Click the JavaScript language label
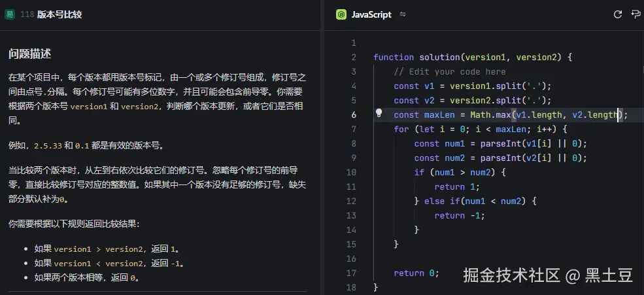Image resolution: width=644 pixels, height=295 pixels. (x=371, y=15)
